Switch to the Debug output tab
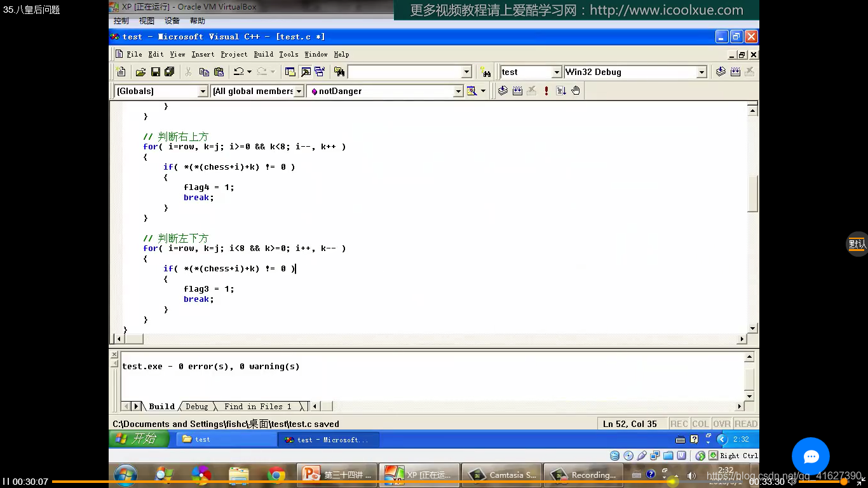868x488 pixels. tap(196, 406)
